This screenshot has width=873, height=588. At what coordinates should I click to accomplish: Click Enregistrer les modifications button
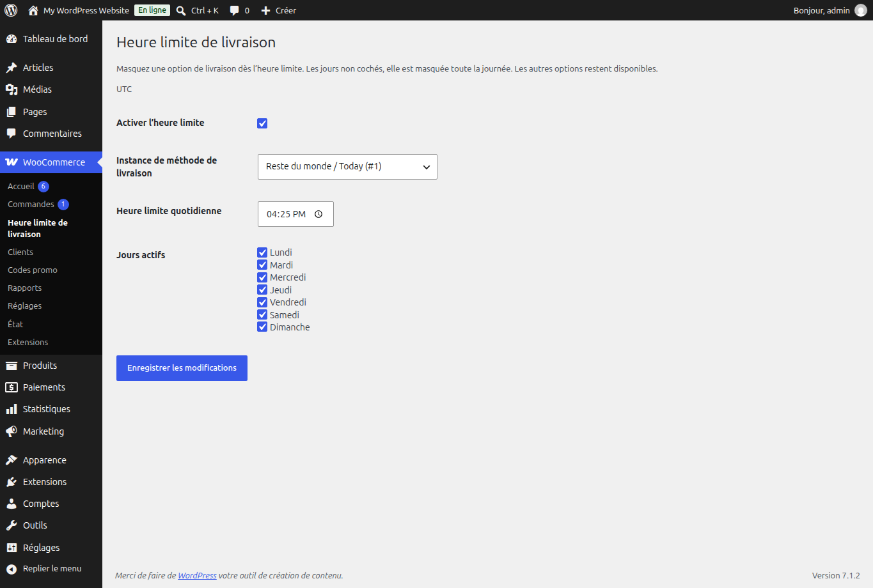182,368
